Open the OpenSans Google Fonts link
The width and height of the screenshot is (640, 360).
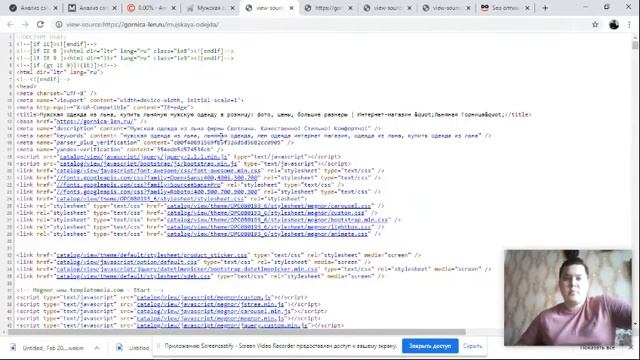[x=157, y=178]
